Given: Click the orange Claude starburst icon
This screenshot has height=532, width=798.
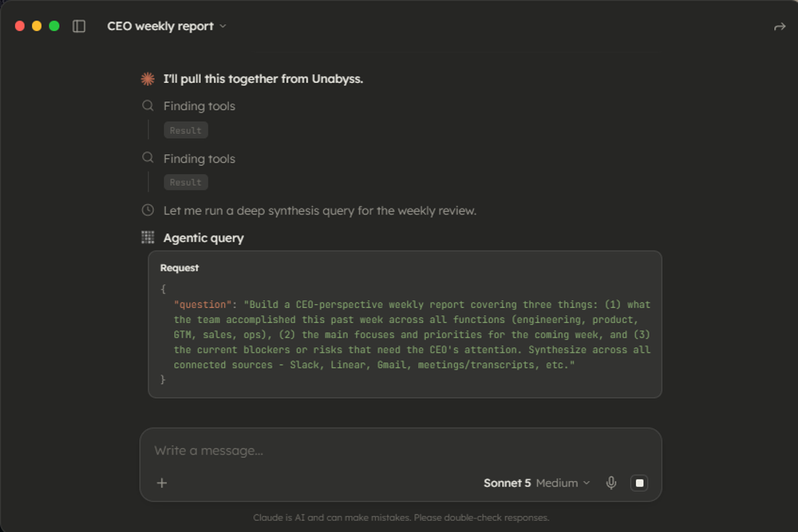Looking at the screenshot, I should pos(148,79).
